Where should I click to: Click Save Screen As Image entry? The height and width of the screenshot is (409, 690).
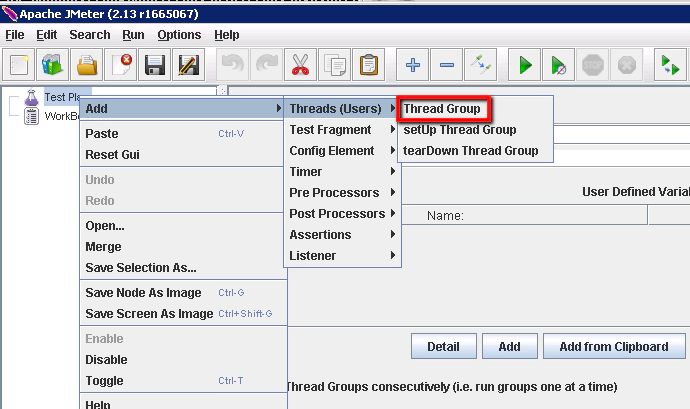(182, 314)
